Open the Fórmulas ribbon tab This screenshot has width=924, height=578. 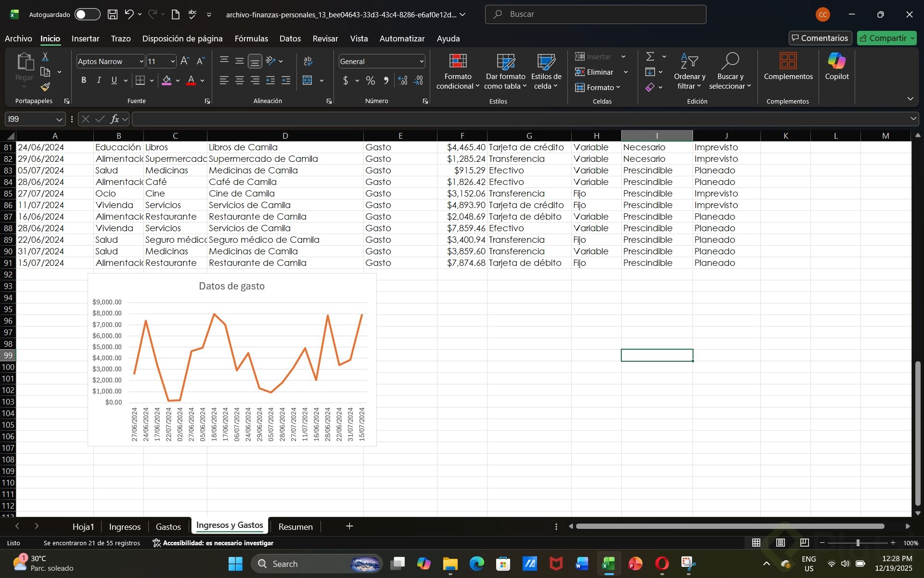click(251, 39)
